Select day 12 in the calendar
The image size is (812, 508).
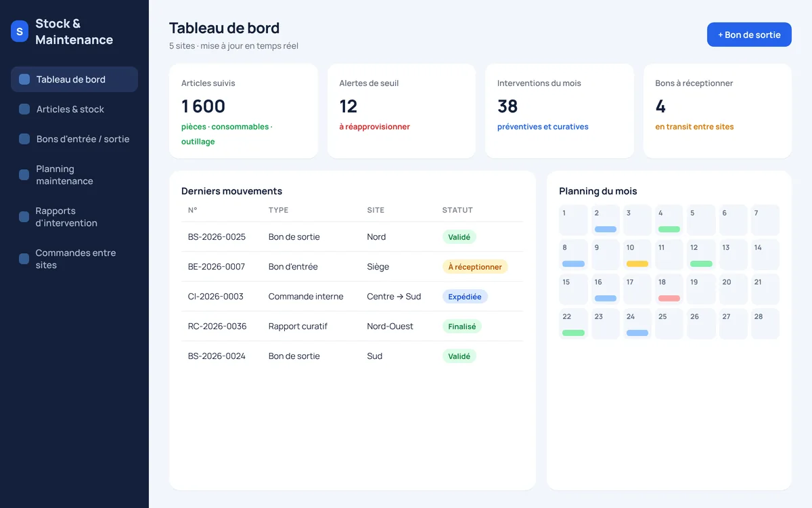(x=701, y=255)
